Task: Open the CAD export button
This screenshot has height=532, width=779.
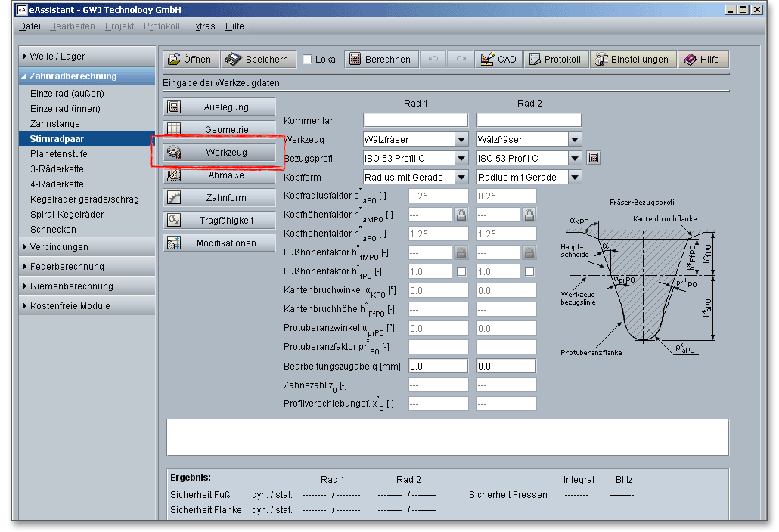Action: click(x=498, y=60)
